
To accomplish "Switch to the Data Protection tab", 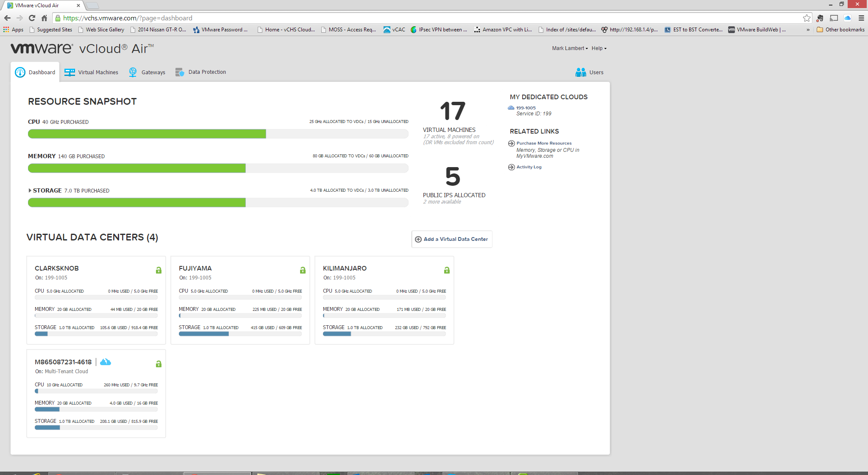I will pos(207,72).
